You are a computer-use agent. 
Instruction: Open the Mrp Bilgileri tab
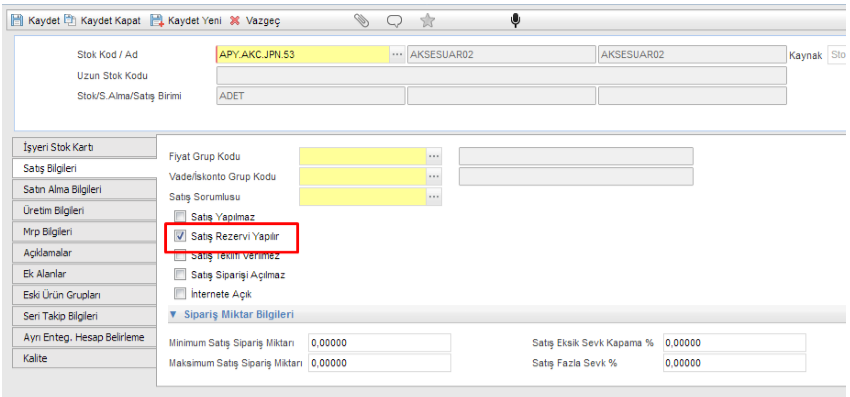tap(84, 232)
